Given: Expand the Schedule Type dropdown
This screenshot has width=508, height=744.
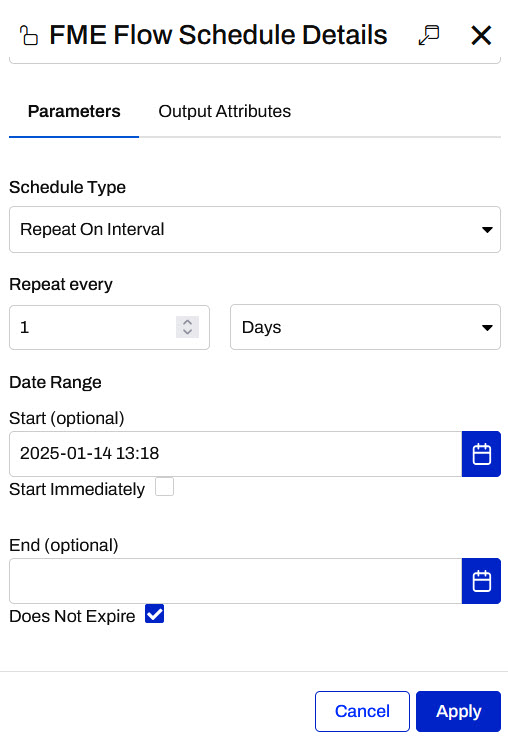Looking at the screenshot, I should [255, 229].
